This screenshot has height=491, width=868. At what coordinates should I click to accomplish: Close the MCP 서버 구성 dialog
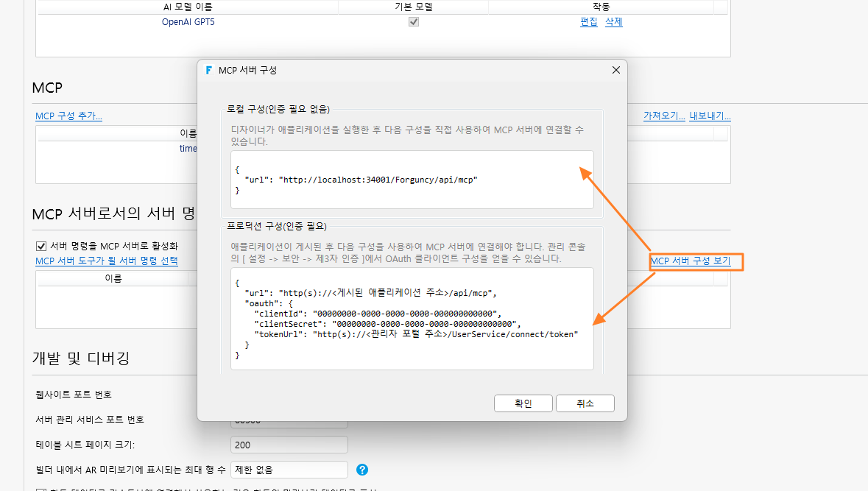(x=615, y=70)
